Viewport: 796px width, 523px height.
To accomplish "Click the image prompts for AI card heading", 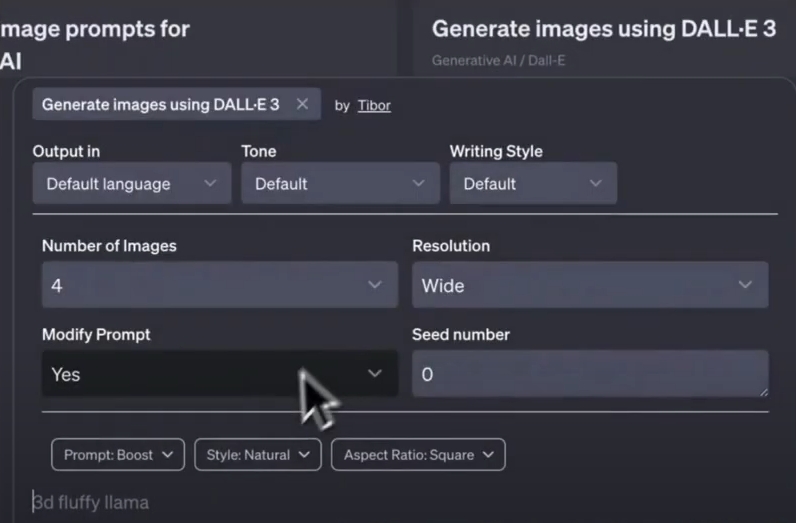I will point(94,45).
